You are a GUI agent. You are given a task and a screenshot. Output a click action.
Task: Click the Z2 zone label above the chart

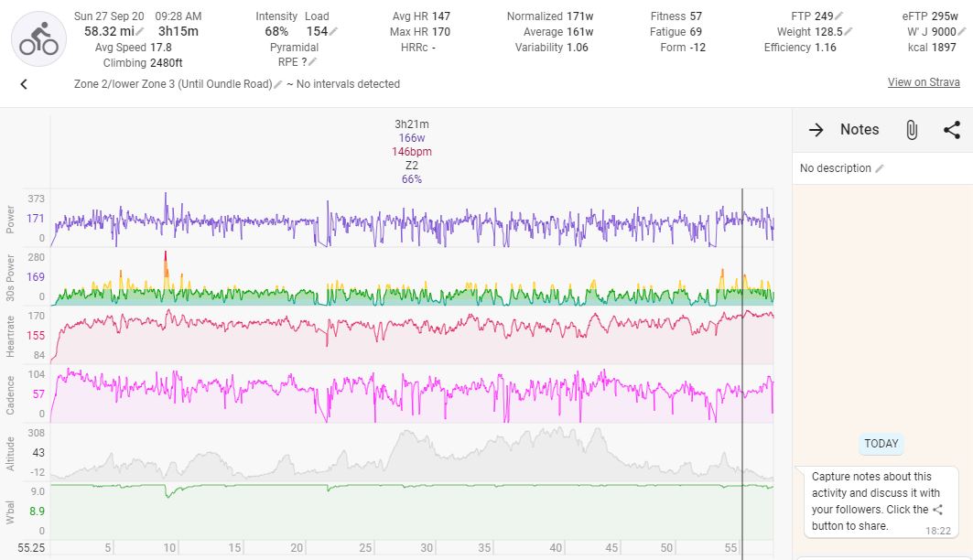[412, 166]
